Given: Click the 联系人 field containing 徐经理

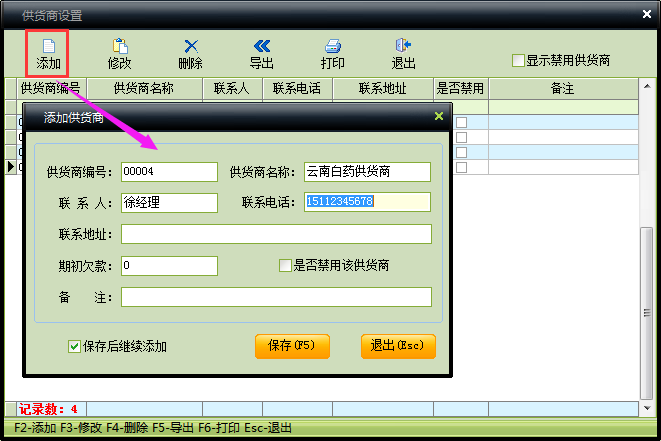Looking at the screenshot, I should (169, 203).
